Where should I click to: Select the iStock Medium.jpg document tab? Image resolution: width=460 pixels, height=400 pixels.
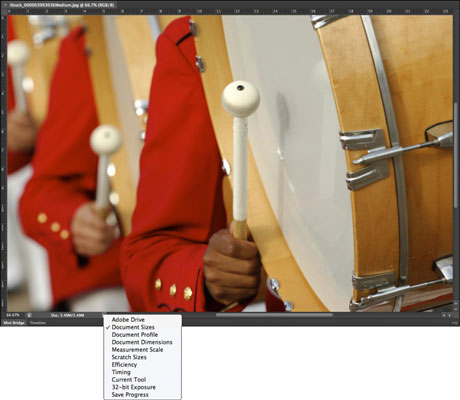click(60, 5)
